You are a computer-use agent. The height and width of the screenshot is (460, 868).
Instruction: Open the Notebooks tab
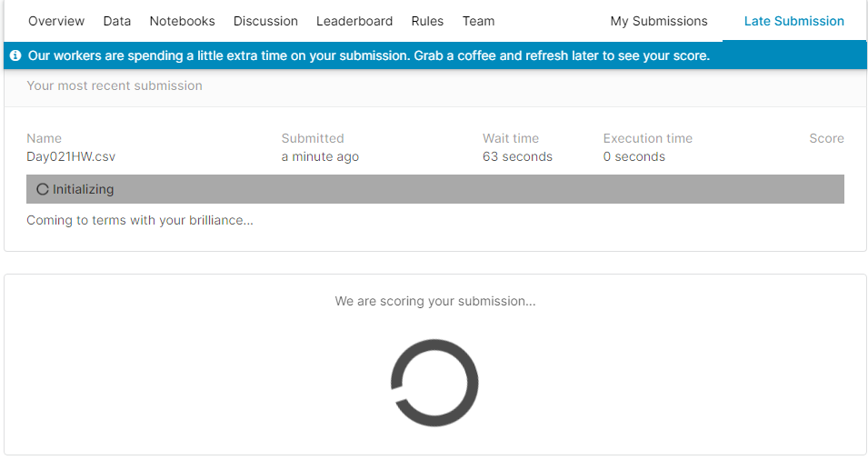tap(182, 21)
